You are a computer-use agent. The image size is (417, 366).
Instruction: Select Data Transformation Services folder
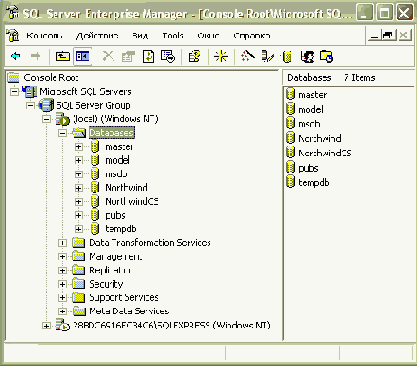(150, 243)
